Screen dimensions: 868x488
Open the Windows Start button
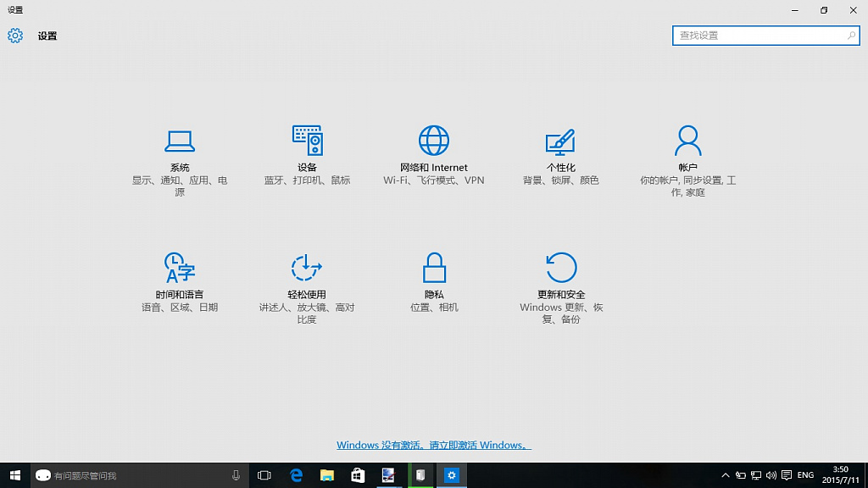[x=15, y=475]
